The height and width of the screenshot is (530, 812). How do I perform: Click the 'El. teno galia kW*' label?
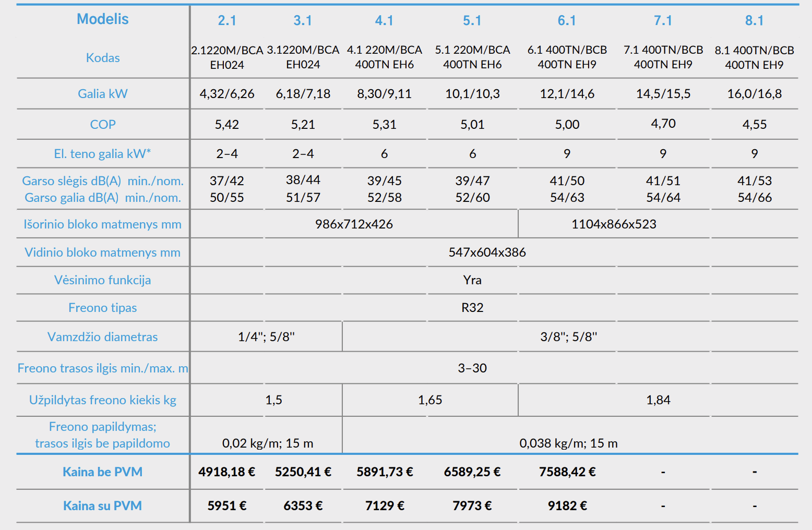(x=103, y=154)
